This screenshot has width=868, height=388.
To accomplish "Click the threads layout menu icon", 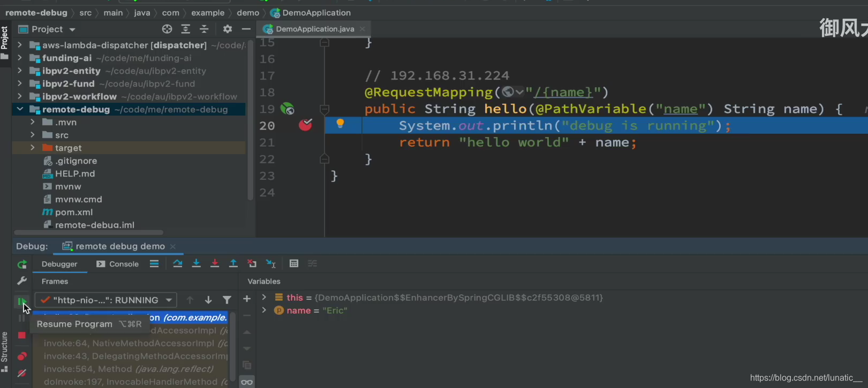I will [154, 263].
